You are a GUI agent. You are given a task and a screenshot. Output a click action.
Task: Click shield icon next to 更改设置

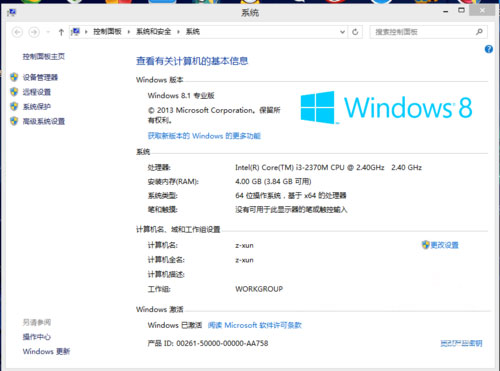pyautogui.click(x=425, y=245)
